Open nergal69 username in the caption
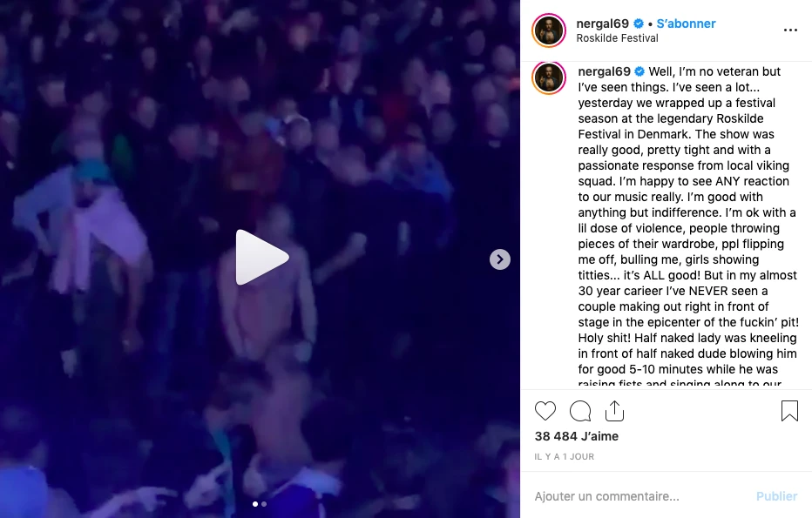The height and width of the screenshot is (518, 812). pyautogui.click(x=604, y=71)
